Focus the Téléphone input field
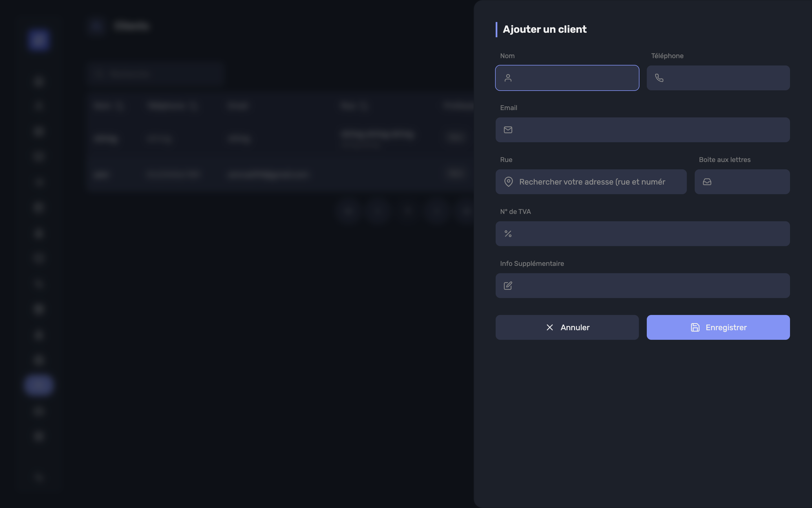Image resolution: width=812 pixels, height=508 pixels. (x=718, y=78)
